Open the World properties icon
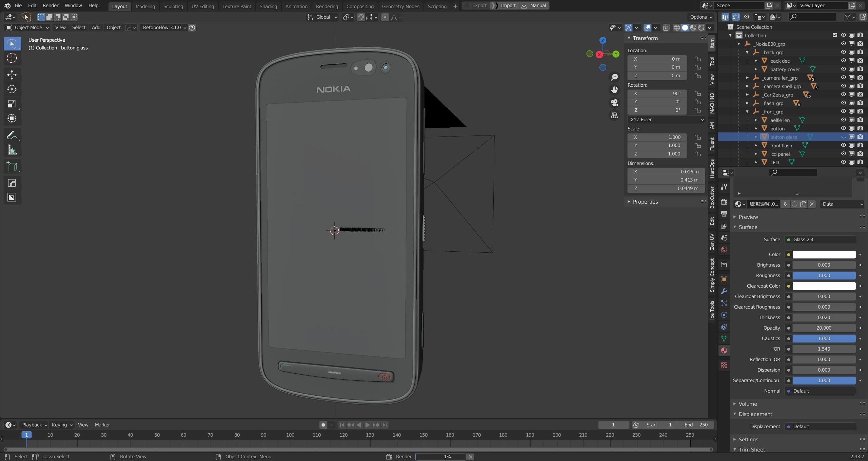The width and height of the screenshot is (868, 461). (724, 249)
